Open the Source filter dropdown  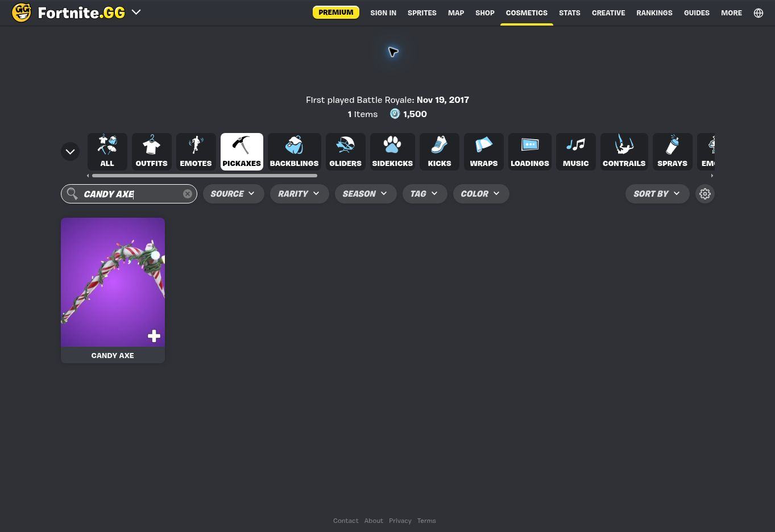click(233, 194)
